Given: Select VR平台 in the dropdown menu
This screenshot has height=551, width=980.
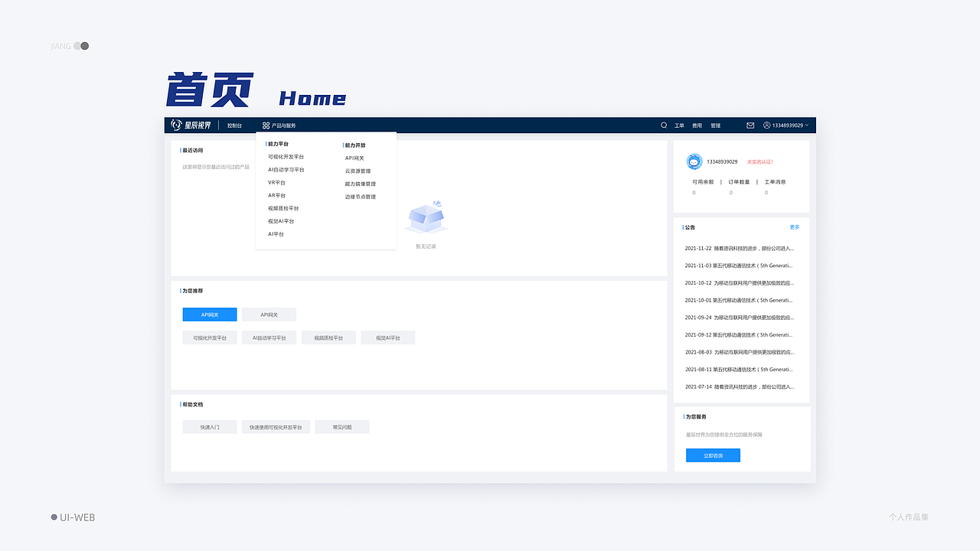Looking at the screenshot, I should [276, 183].
